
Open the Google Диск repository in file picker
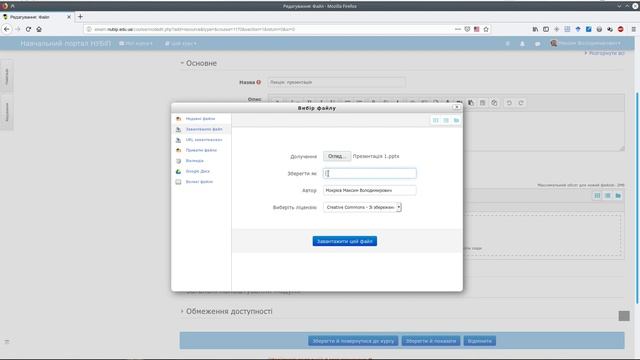[x=198, y=171]
